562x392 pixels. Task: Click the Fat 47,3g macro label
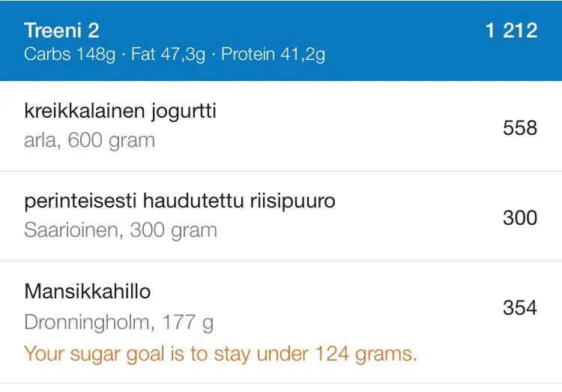pos(167,55)
